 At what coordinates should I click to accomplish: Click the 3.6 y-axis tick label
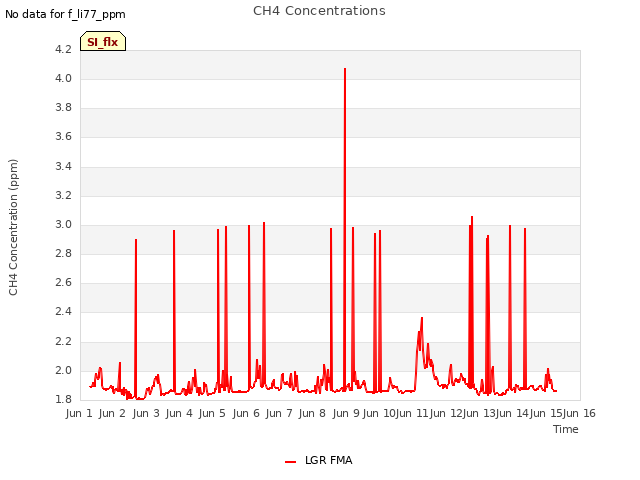tap(63, 137)
